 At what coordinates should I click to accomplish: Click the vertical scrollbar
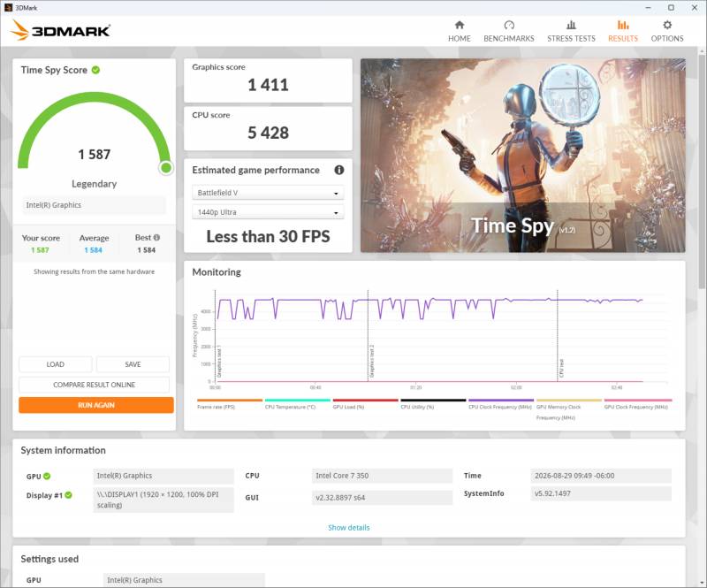[703, 170]
